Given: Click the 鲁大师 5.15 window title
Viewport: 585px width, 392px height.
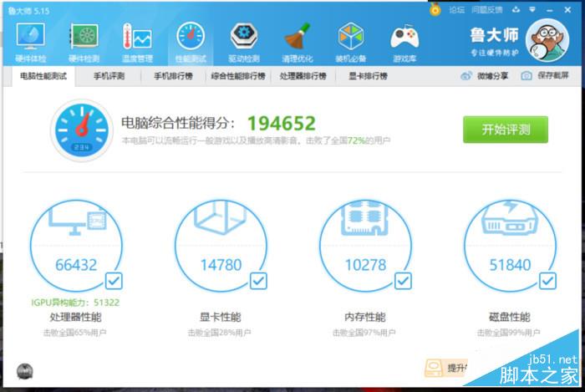Looking at the screenshot, I should coord(28,11).
